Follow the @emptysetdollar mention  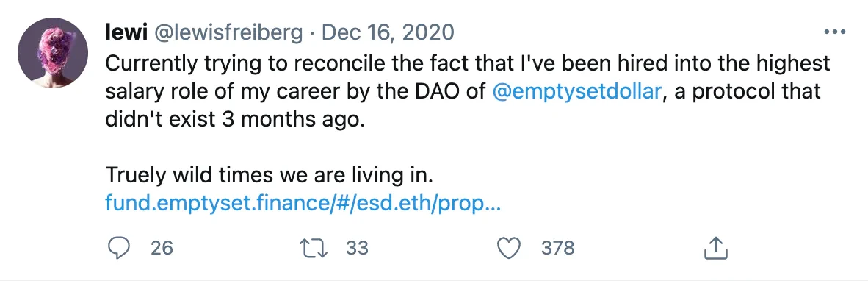[x=576, y=91]
